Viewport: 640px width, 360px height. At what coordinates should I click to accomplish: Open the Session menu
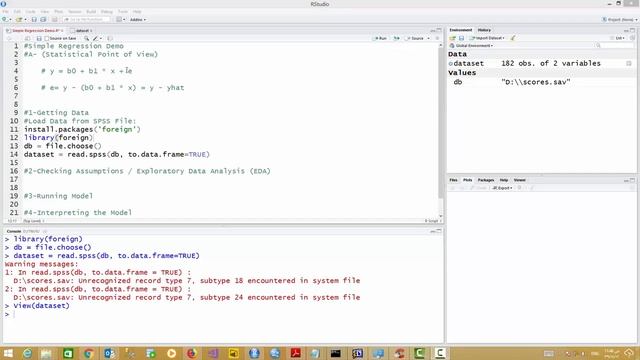[75, 12]
